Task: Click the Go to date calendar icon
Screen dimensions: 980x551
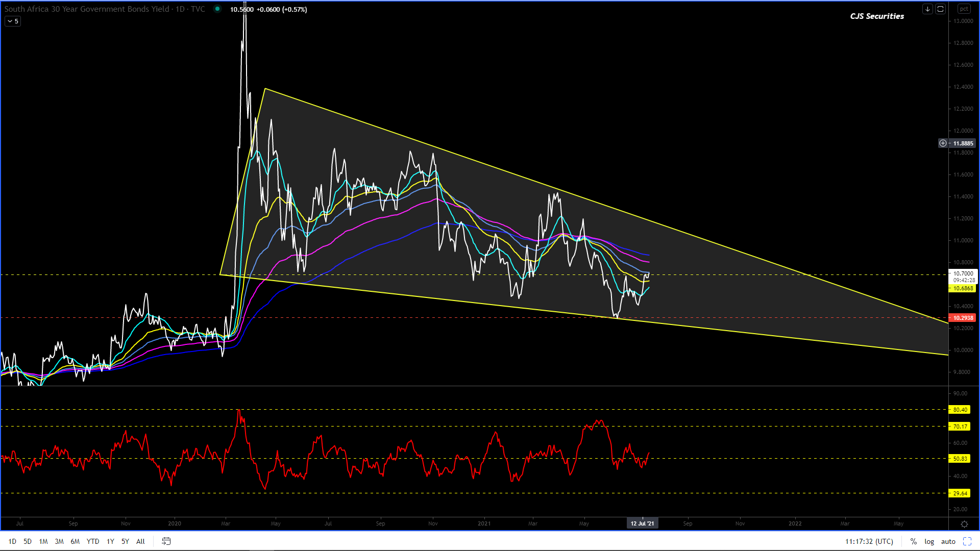Action: pyautogui.click(x=166, y=541)
